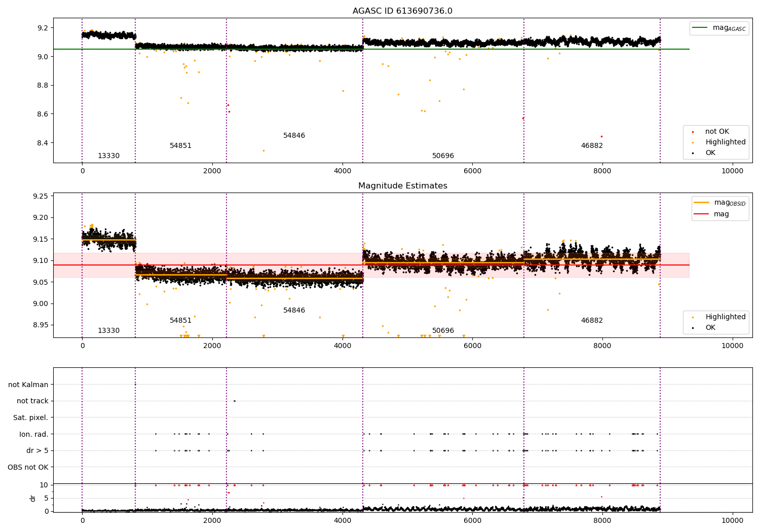Click observation label 13330 in the AGASC plot
Viewport: 760px width, 532px height.
click(x=108, y=156)
